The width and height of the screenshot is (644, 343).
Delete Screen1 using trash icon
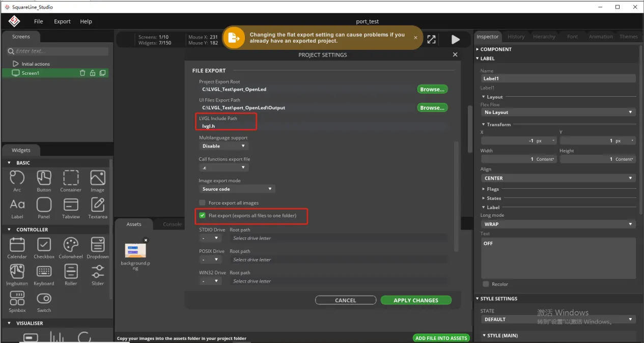82,73
